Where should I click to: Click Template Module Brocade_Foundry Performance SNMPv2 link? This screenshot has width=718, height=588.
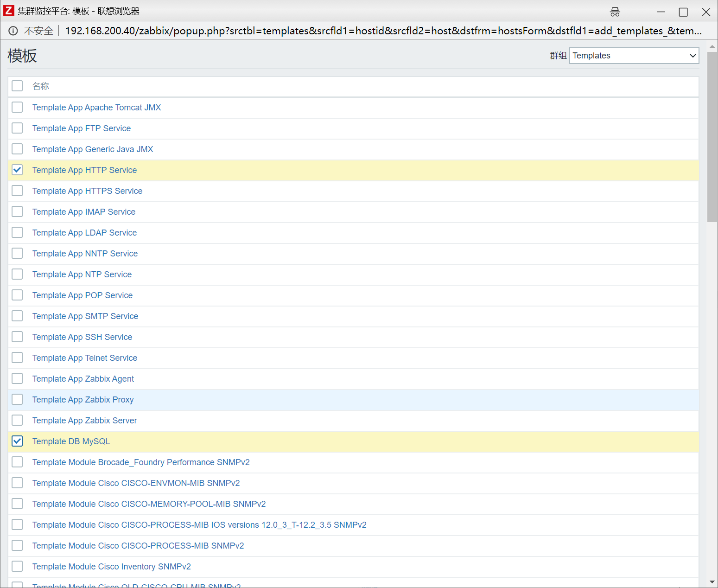click(x=141, y=462)
